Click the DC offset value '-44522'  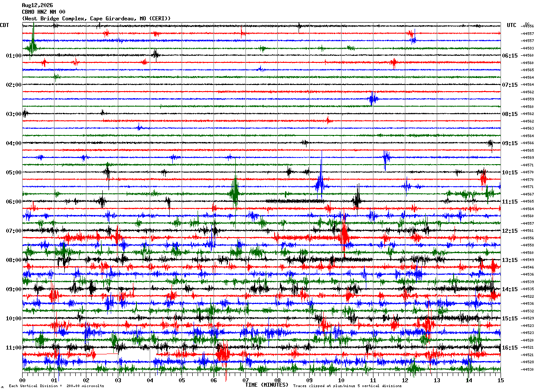click(x=527, y=296)
